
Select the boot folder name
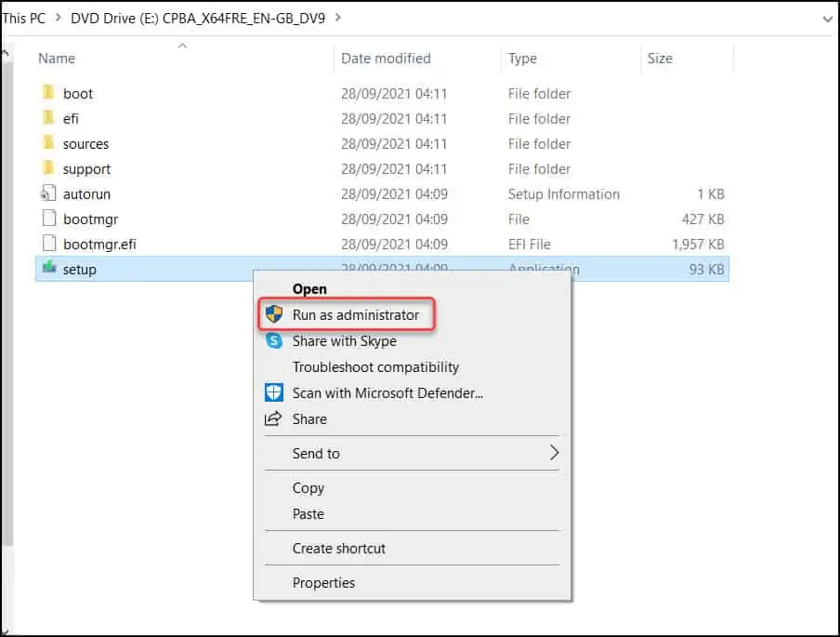click(78, 94)
